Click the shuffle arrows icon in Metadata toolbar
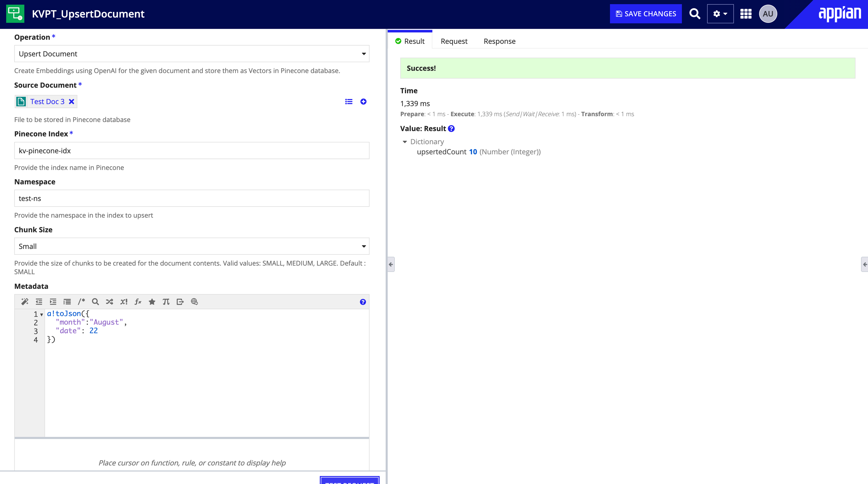The width and height of the screenshot is (868, 484). coord(109,302)
